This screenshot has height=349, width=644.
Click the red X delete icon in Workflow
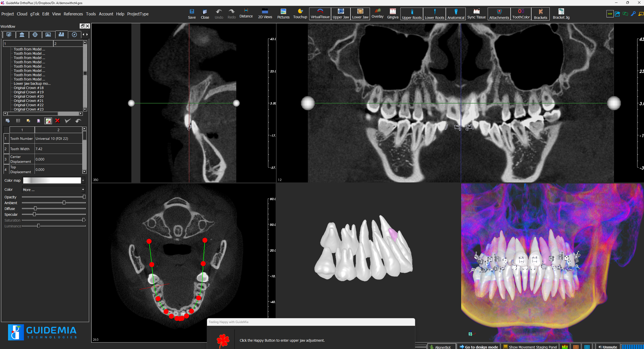57,121
